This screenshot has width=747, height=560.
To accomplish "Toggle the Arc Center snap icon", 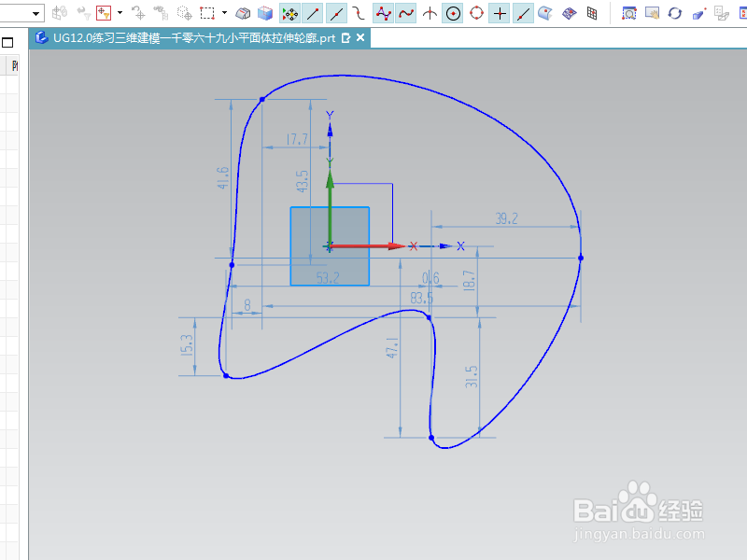I will coord(453,13).
